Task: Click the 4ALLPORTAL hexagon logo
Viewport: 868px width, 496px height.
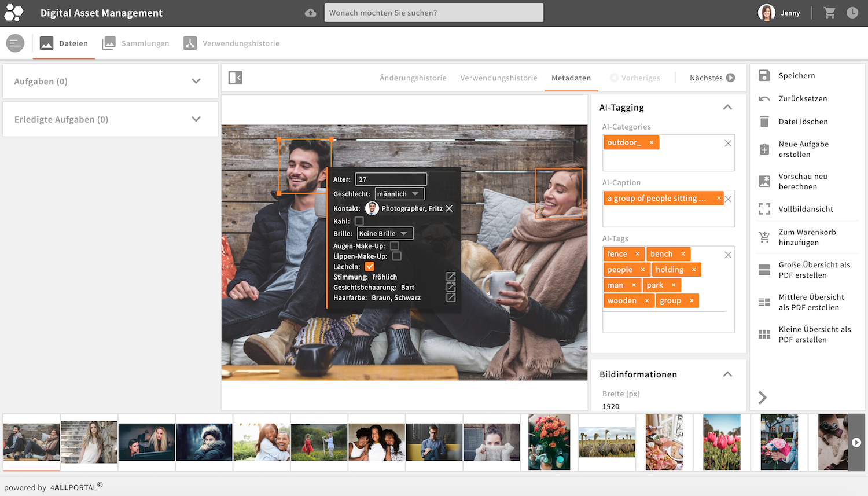Action: [14, 13]
